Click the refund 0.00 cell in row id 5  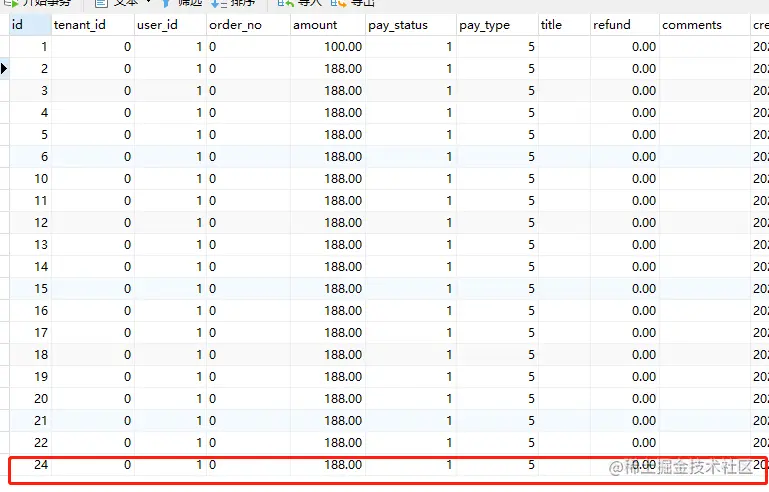(625, 135)
